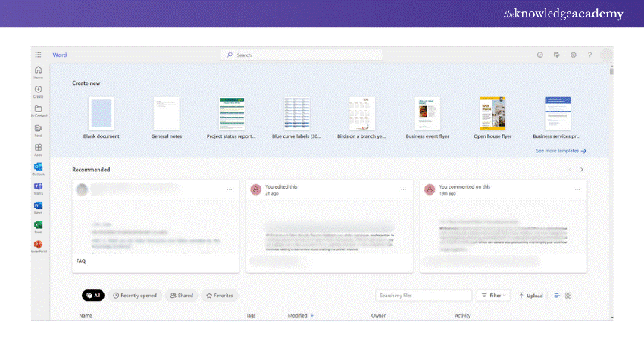
Task: Open Outlook from the left sidebar
Action: click(x=38, y=167)
